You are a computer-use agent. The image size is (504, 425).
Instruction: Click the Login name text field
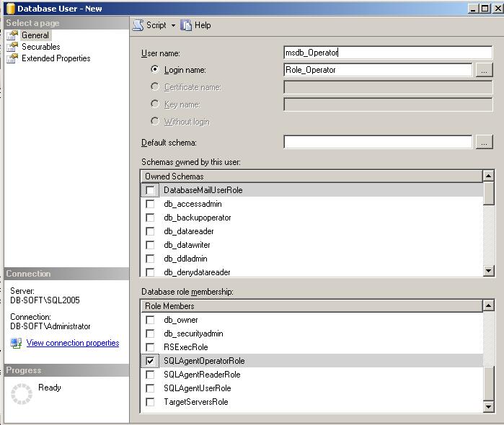[x=378, y=70]
